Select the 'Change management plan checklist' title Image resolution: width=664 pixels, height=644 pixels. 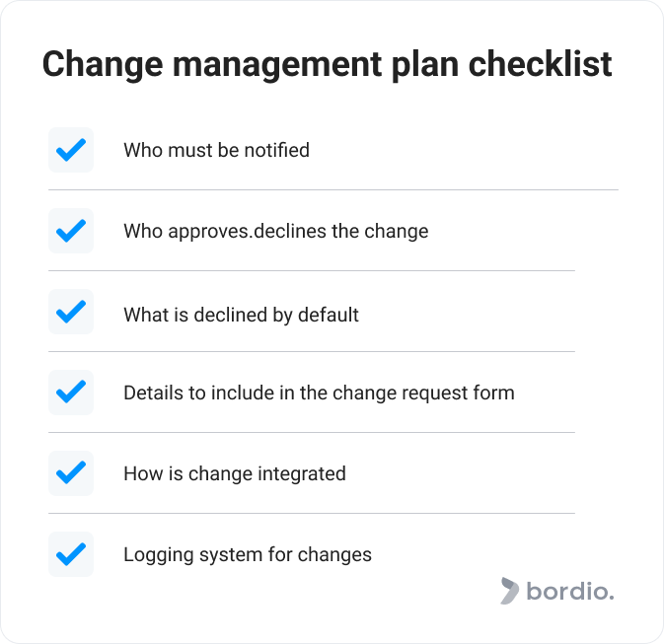pos(327,64)
